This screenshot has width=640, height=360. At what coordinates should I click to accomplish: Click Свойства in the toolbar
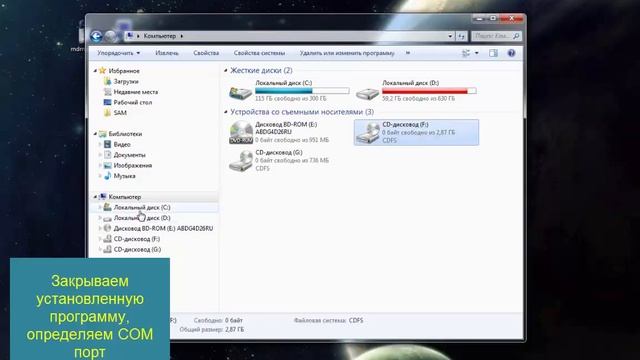206,53
